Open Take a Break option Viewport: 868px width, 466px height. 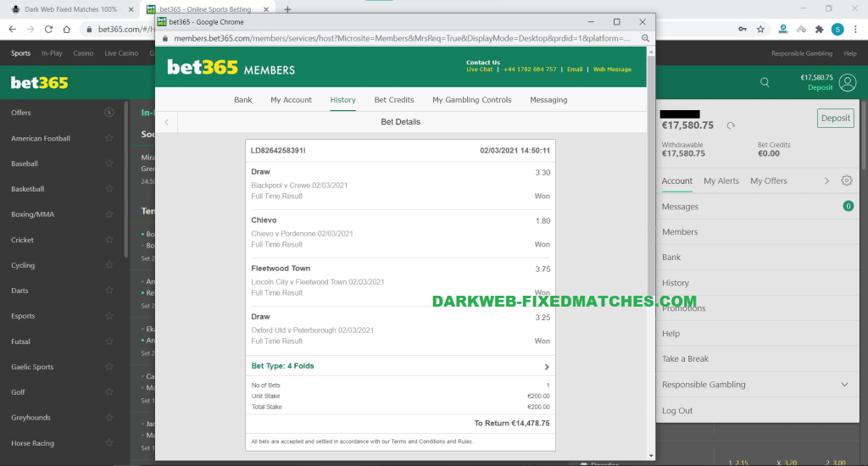pos(685,358)
